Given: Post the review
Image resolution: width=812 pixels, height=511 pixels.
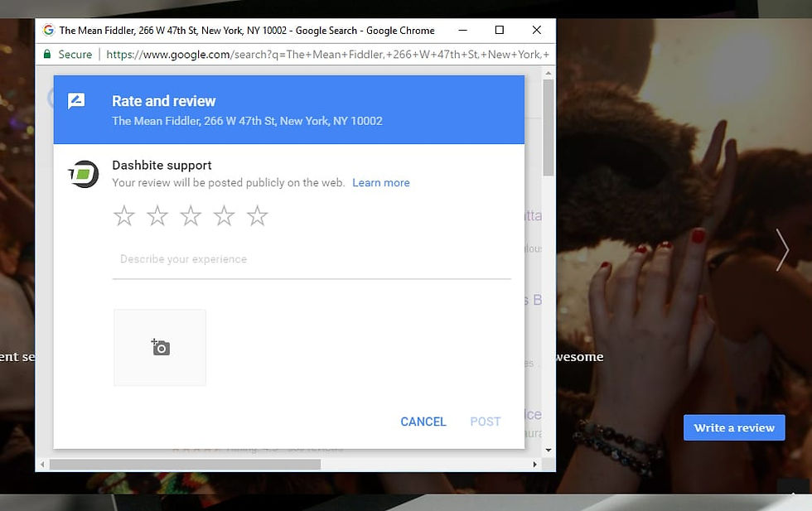Looking at the screenshot, I should click(486, 422).
